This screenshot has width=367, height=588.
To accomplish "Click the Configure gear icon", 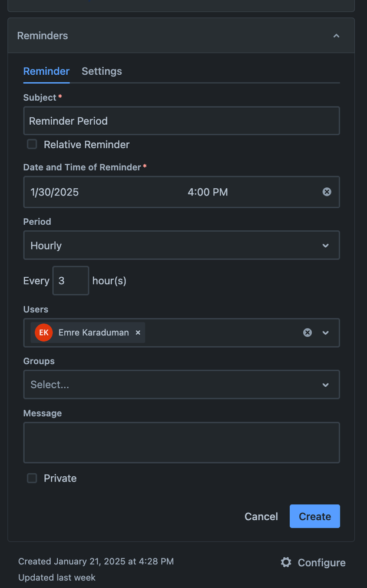I will (286, 563).
